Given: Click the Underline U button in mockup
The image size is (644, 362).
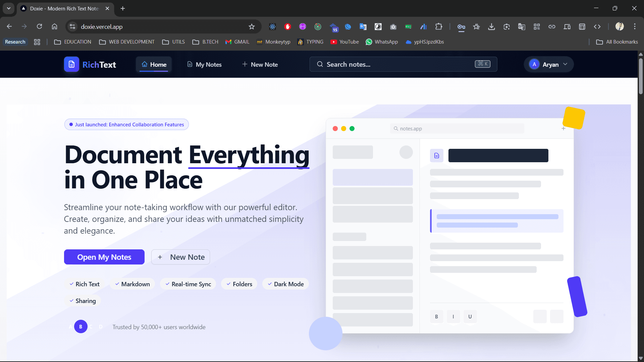Looking at the screenshot, I should click(470, 316).
